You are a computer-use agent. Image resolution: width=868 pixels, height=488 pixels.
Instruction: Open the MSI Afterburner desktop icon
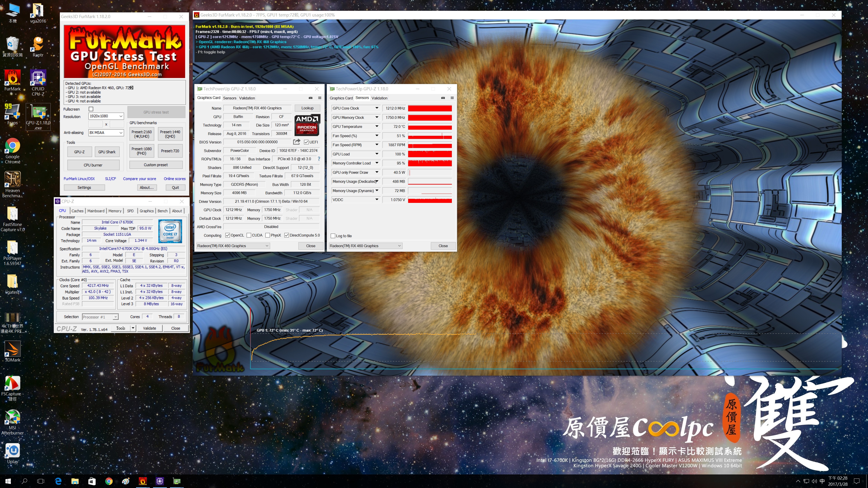pyautogui.click(x=12, y=422)
